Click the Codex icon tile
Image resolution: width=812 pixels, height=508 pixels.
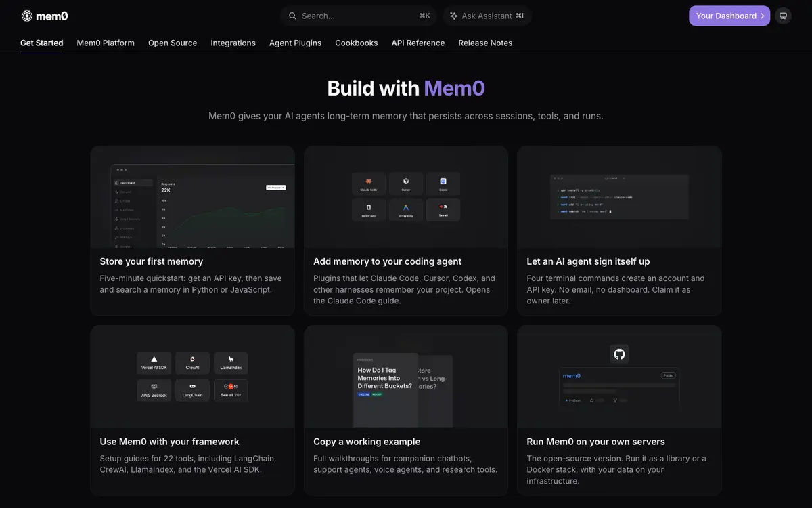click(443, 184)
